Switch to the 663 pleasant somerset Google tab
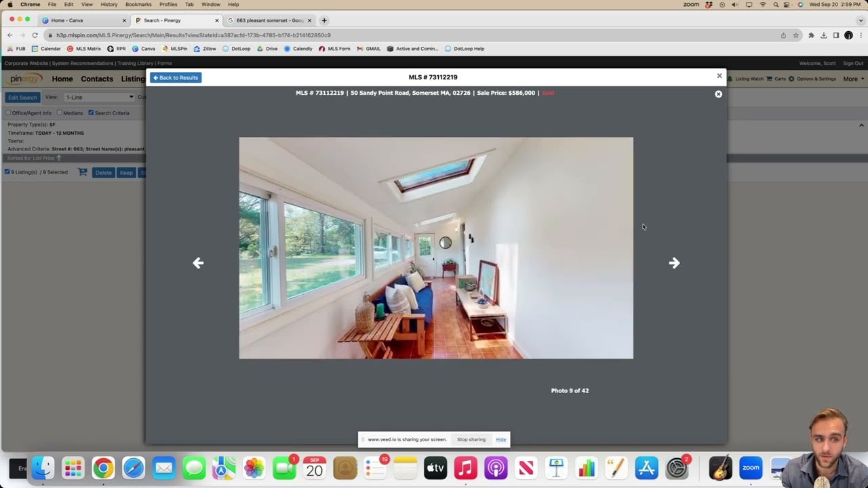The width and height of the screenshot is (868, 488). point(269,20)
